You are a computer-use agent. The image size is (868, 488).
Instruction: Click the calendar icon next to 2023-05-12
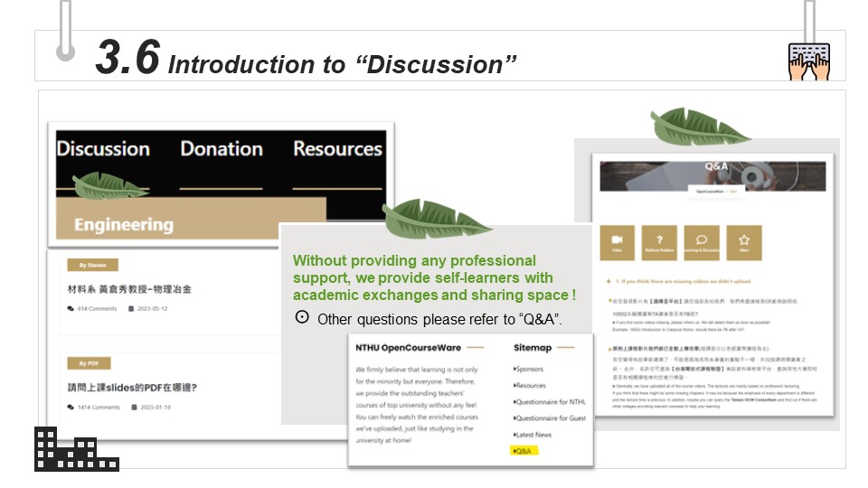[x=131, y=309]
